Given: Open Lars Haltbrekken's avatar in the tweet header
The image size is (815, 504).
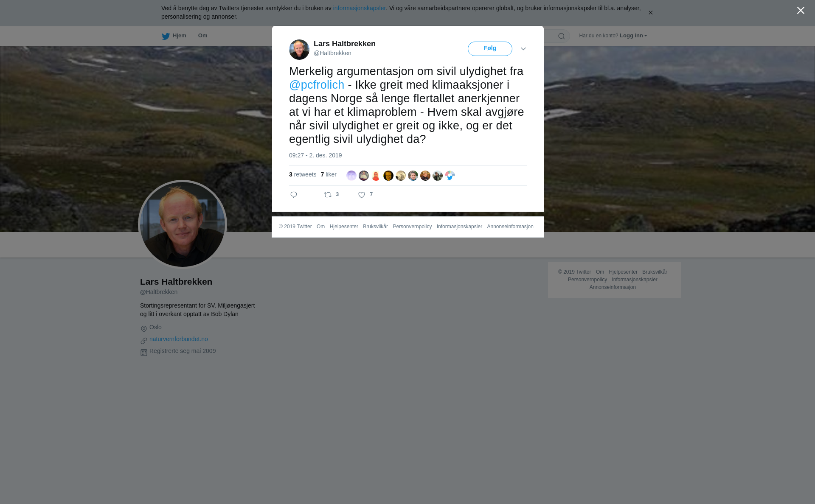Looking at the screenshot, I should coord(299,50).
